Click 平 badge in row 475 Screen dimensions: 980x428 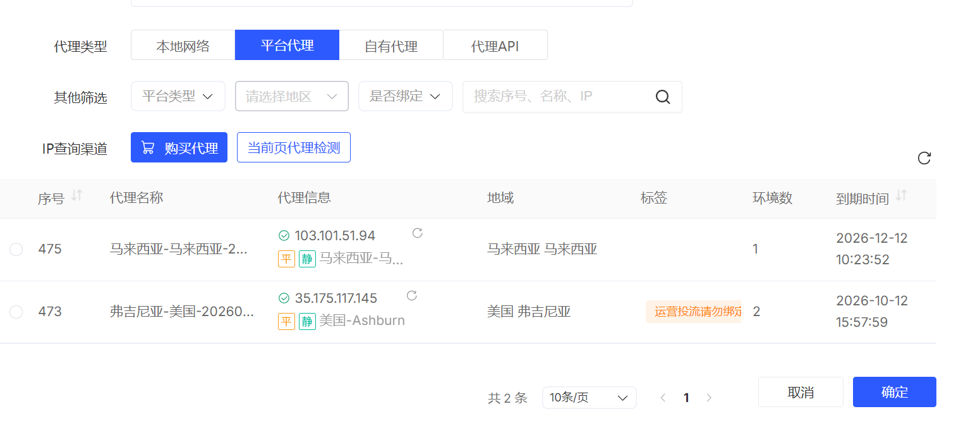[x=286, y=259]
